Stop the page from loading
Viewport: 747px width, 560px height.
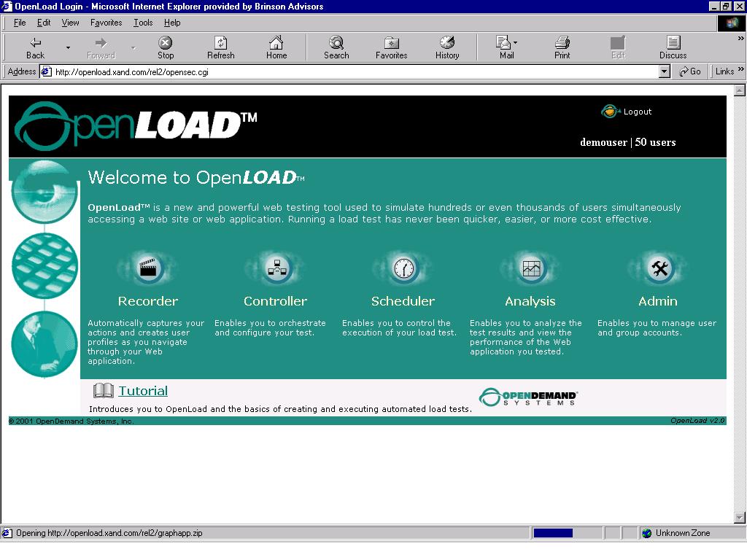pos(166,47)
